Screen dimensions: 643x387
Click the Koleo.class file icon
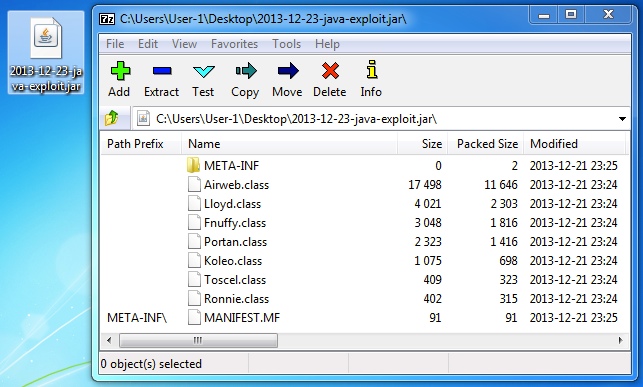point(194,260)
